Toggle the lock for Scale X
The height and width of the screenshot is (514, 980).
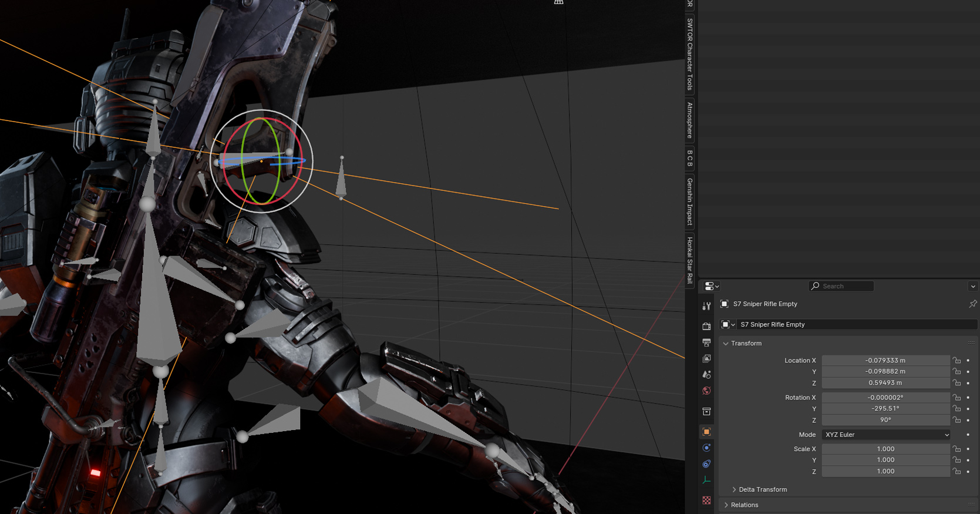957,449
